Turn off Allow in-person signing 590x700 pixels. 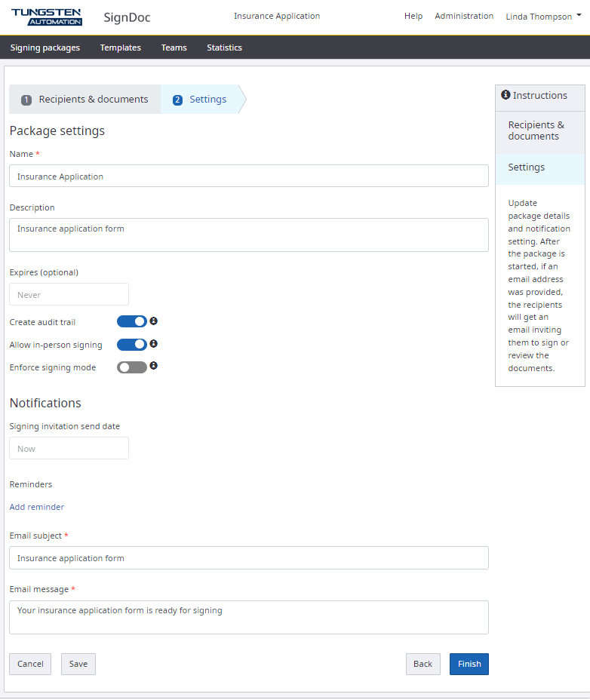132,344
